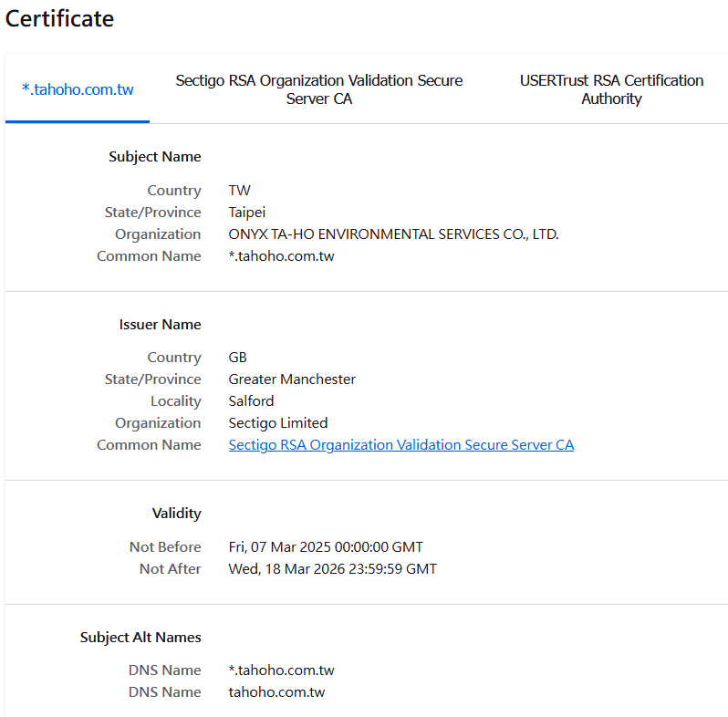Viewport: 728px width, 717px height.
Task: Click the Subject Alt Names heading
Action: point(140,638)
